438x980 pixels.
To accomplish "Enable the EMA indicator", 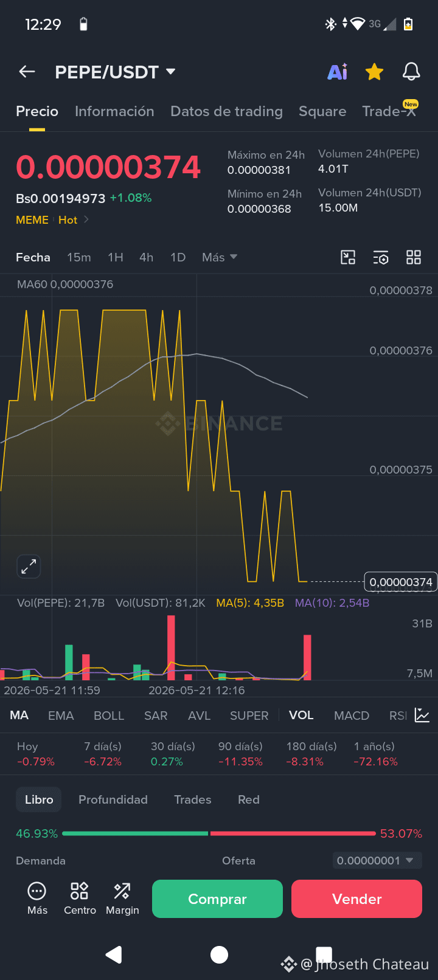I will (x=61, y=716).
